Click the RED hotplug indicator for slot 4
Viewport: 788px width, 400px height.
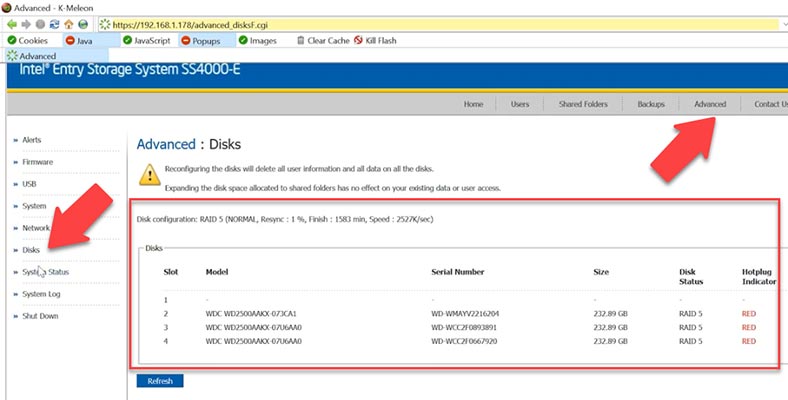pos(749,341)
